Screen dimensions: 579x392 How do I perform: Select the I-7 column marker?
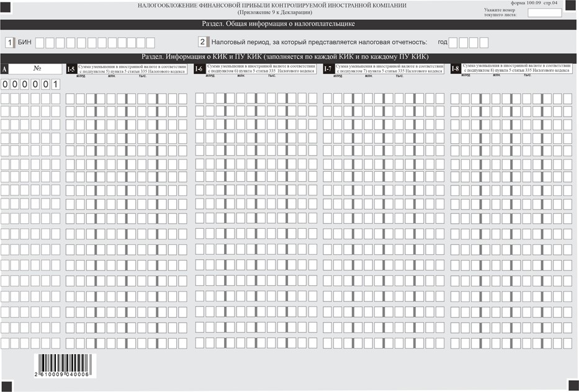(328, 69)
